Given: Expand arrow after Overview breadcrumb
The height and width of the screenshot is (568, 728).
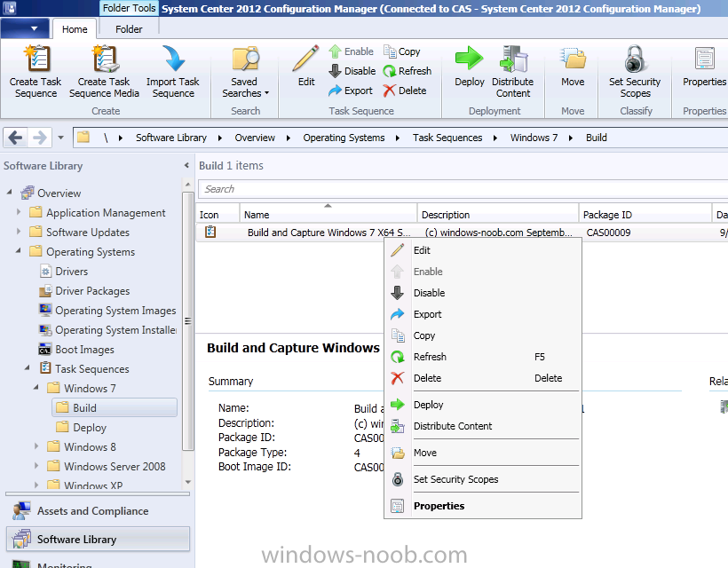Looking at the screenshot, I should coord(289,138).
